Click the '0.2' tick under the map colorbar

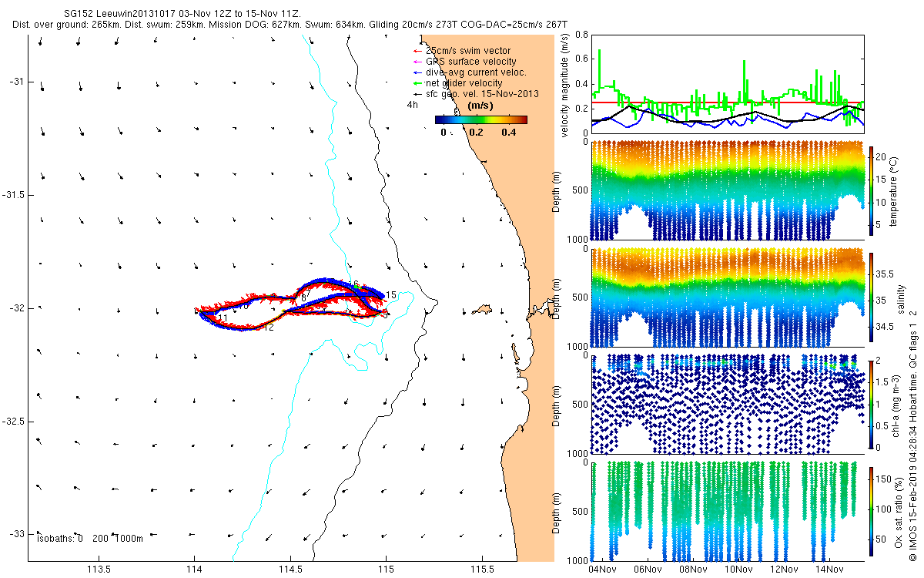476,133
